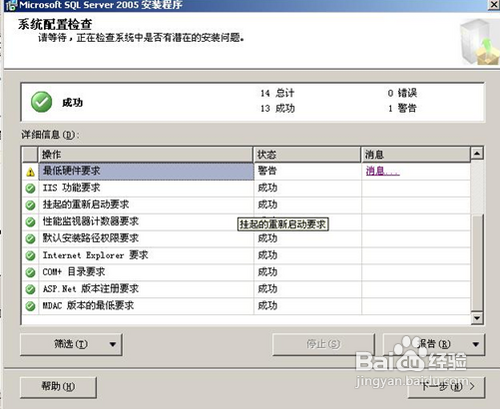Close the SQL Server setup window
This screenshot has height=410, width=500.
coord(494,5)
